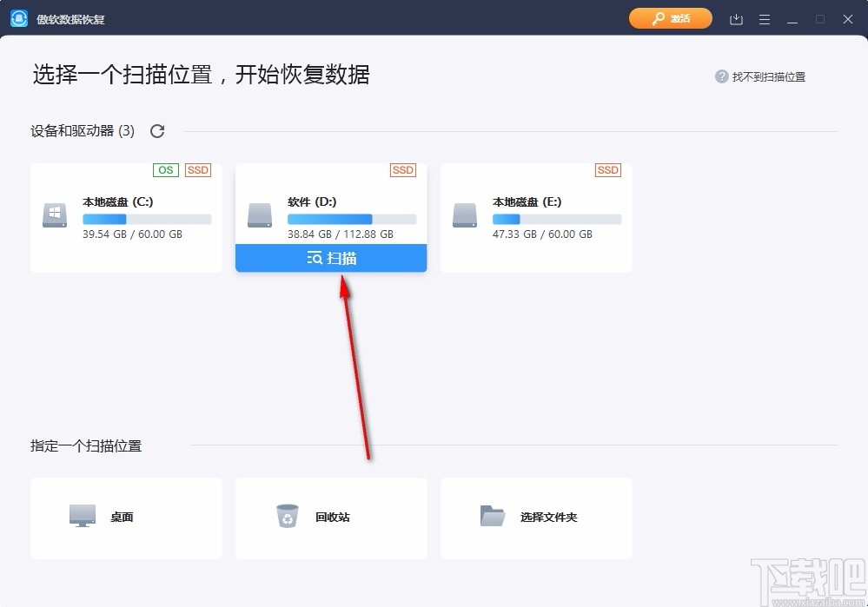Screen dimensions: 868x607
Task: Open the download icon in title bar
Action: (x=735, y=18)
